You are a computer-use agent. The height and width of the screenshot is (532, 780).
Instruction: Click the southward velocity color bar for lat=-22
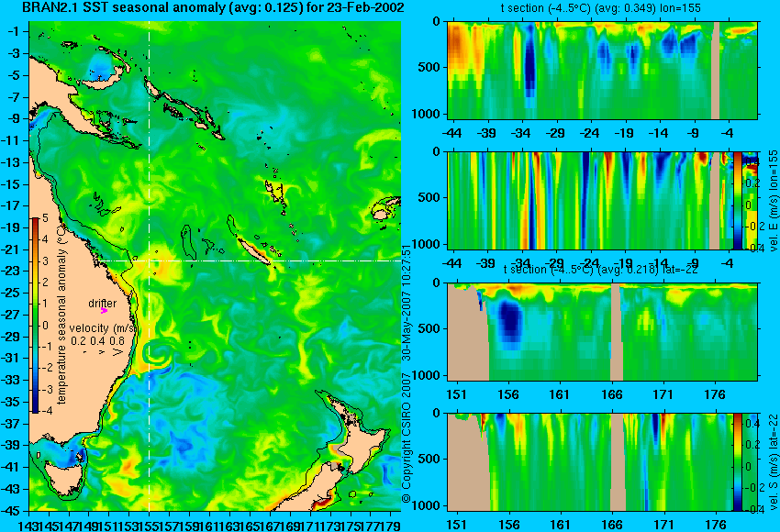737,461
